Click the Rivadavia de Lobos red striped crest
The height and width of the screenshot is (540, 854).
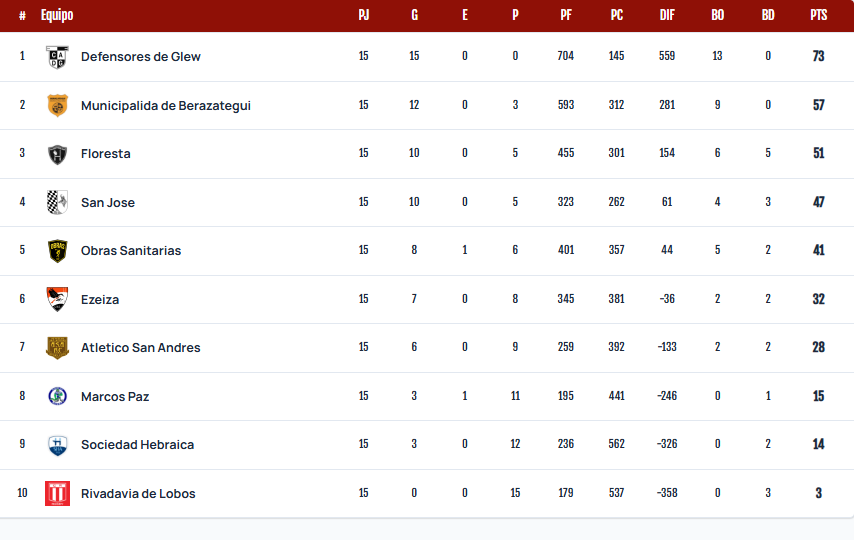click(x=57, y=493)
